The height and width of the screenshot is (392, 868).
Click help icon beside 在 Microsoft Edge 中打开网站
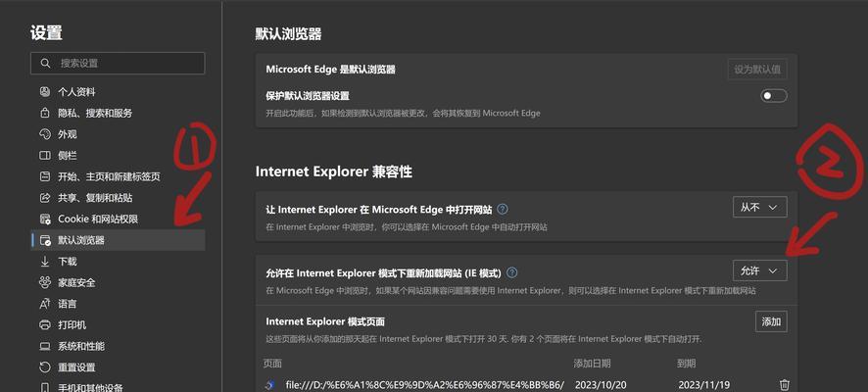(x=503, y=210)
